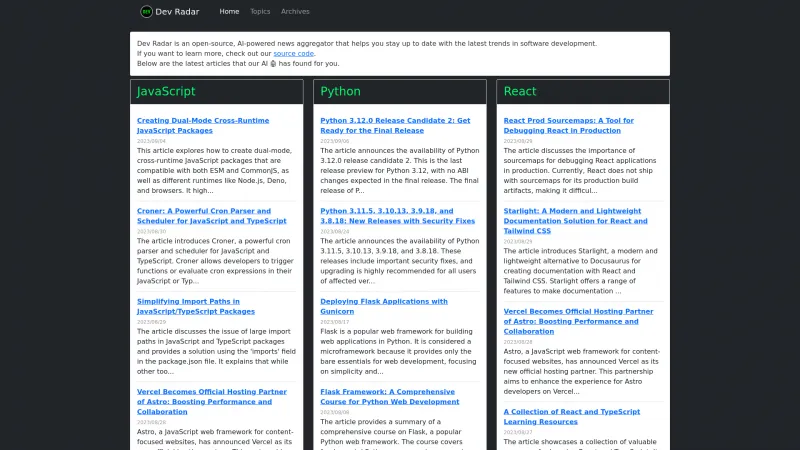Click the 2023/09/06 date under Python 3.12.0 article

point(335,141)
